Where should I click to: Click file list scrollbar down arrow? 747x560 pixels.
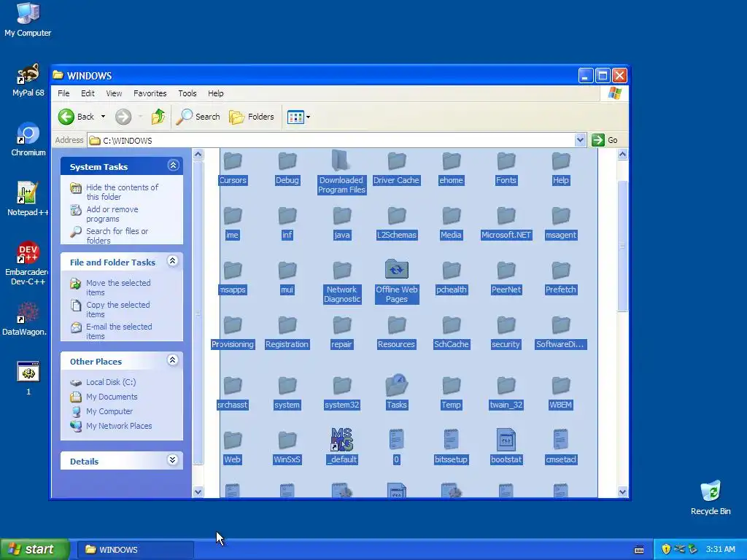tap(622, 492)
